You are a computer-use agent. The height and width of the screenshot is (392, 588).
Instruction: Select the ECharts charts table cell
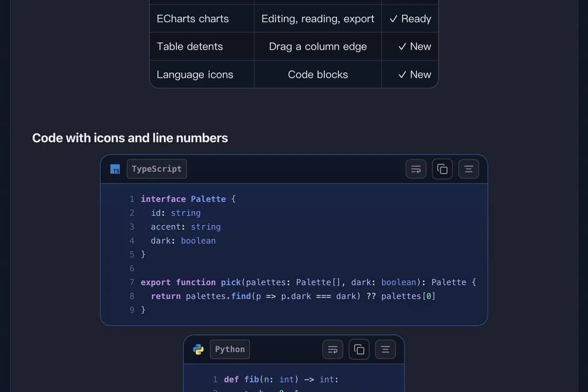(202, 19)
